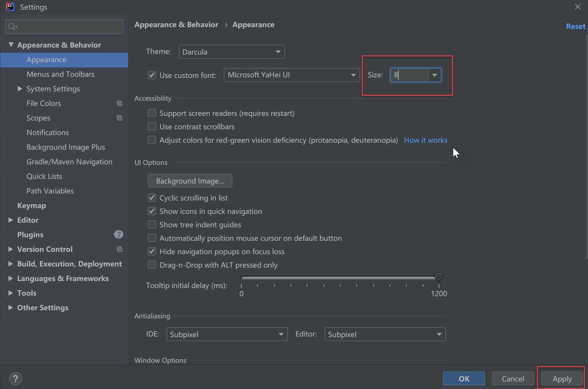Screen dimensions: 588x389
Task: Open help via the question mark button
Action: (15, 379)
